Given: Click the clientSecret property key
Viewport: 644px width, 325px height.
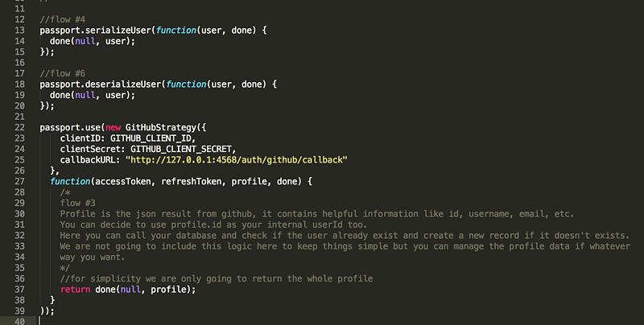Looking at the screenshot, I should click(x=90, y=149).
